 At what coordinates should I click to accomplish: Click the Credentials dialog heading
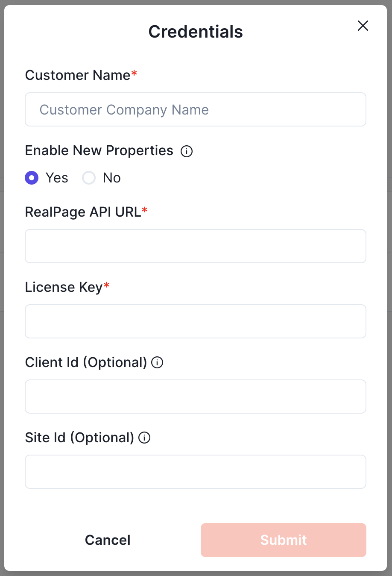point(196,32)
